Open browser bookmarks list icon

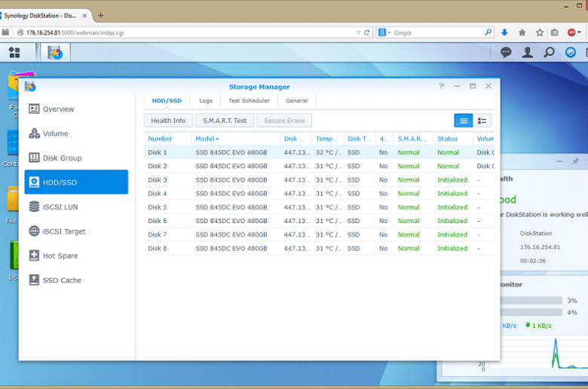555,32
